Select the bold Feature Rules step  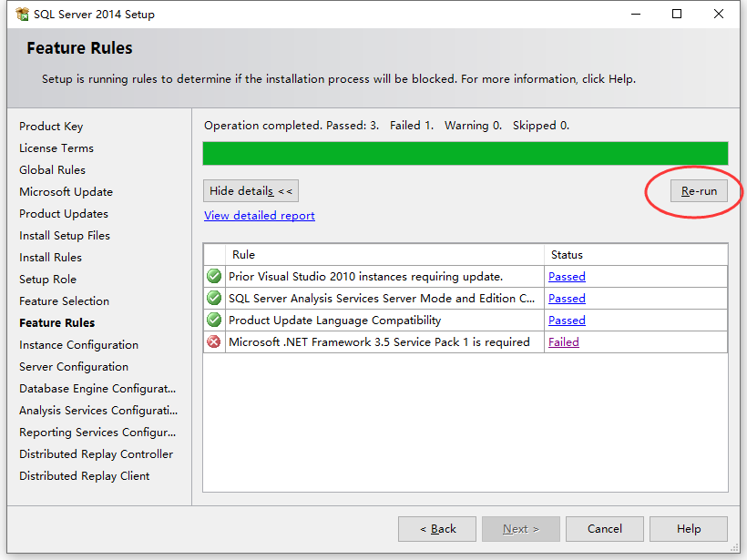tap(57, 323)
